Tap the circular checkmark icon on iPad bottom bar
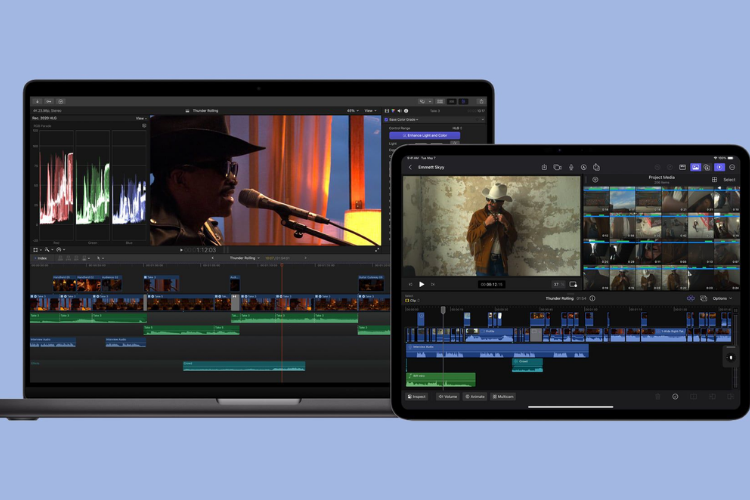 [x=675, y=397]
